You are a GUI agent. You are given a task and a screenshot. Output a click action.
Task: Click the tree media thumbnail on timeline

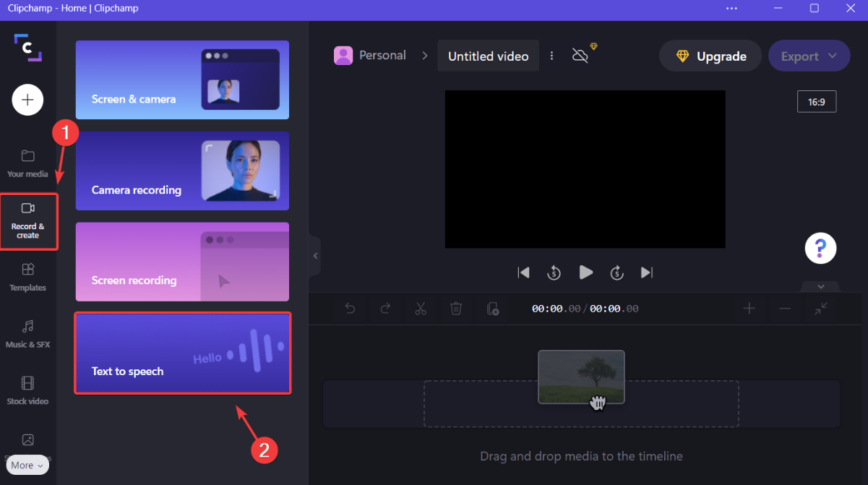coord(581,377)
